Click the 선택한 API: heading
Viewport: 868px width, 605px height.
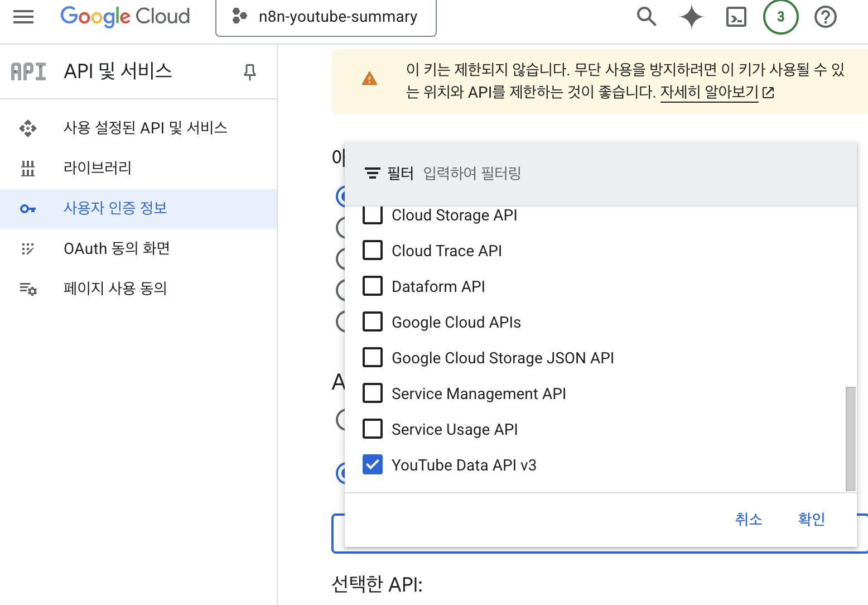click(377, 584)
